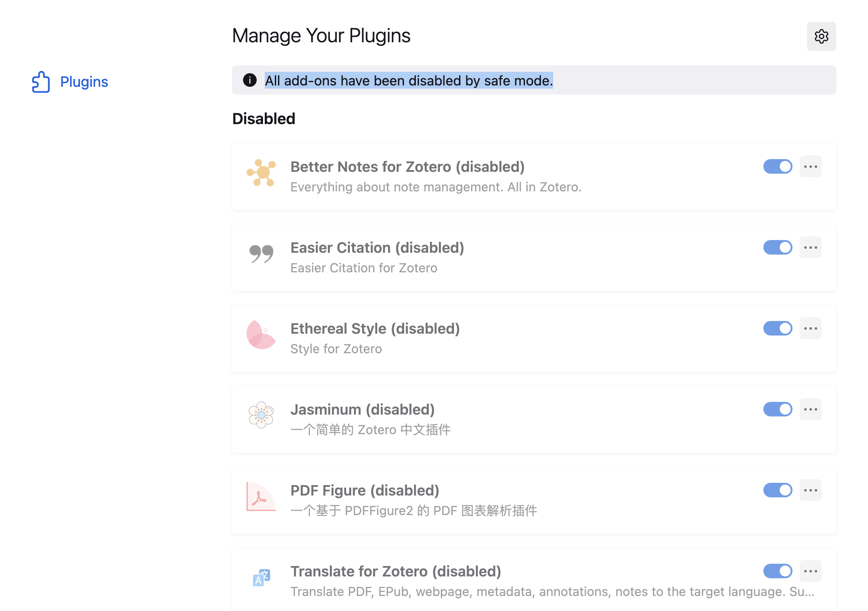Click the Jasminum flower icon

point(261,415)
